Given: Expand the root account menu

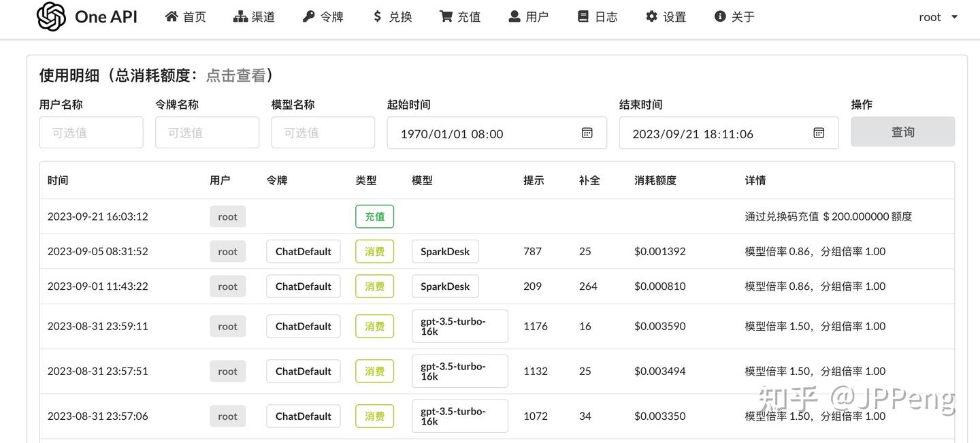Looking at the screenshot, I should click(x=937, y=16).
